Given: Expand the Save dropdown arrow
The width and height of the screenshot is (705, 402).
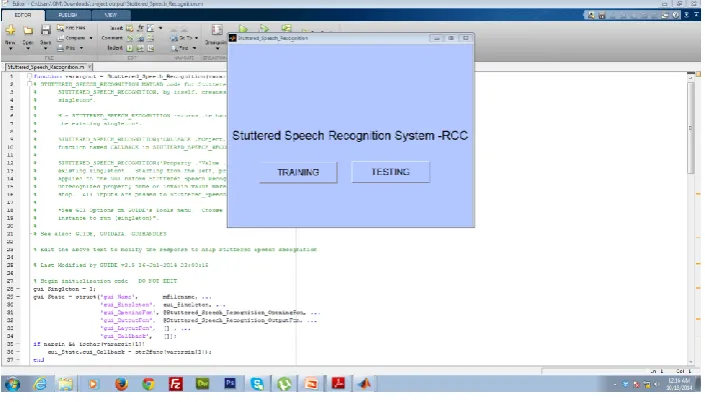Looking at the screenshot, I should point(45,49).
